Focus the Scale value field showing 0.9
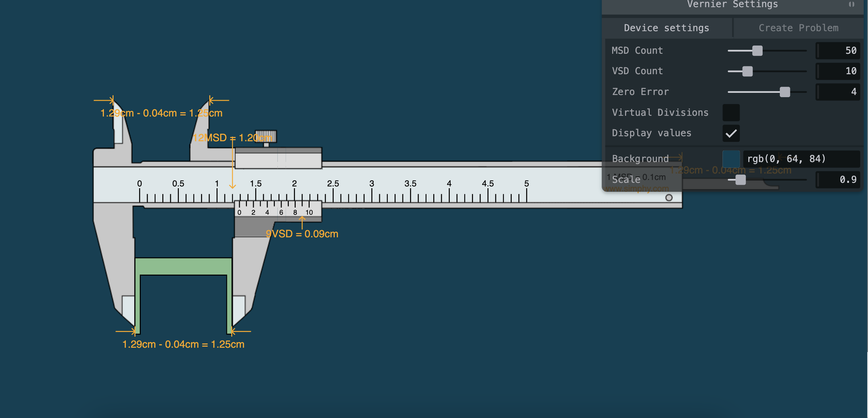 point(838,180)
